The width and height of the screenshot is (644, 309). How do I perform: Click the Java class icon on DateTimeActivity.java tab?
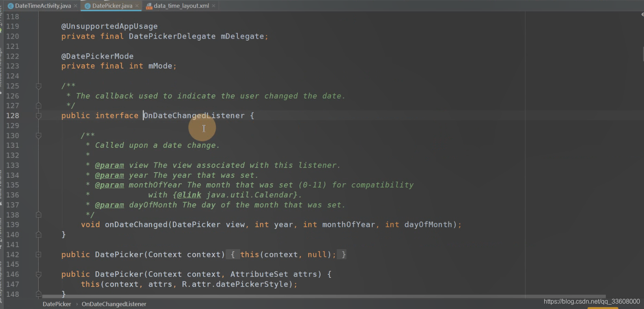click(11, 6)
